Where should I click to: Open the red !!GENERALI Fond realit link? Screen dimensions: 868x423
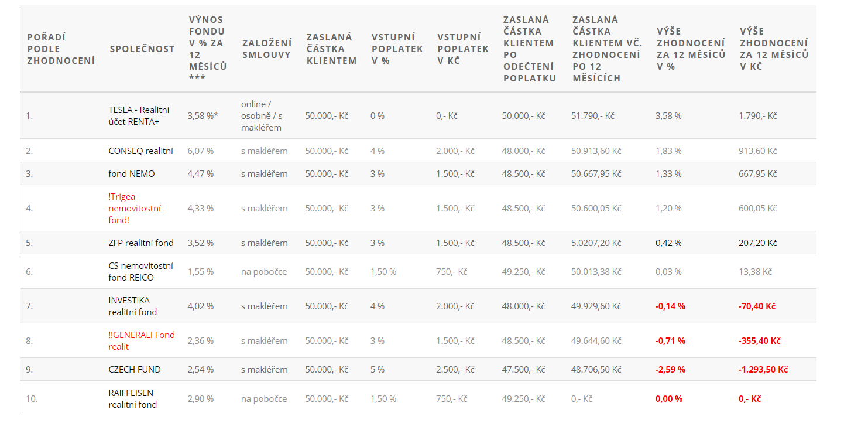click(142, 340)
